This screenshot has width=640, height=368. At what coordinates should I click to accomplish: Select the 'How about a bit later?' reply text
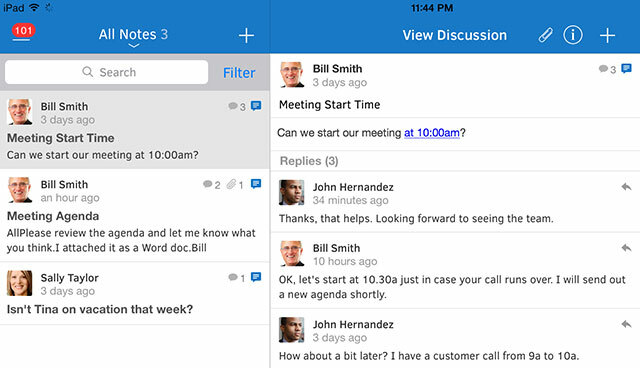coord(429,356)
